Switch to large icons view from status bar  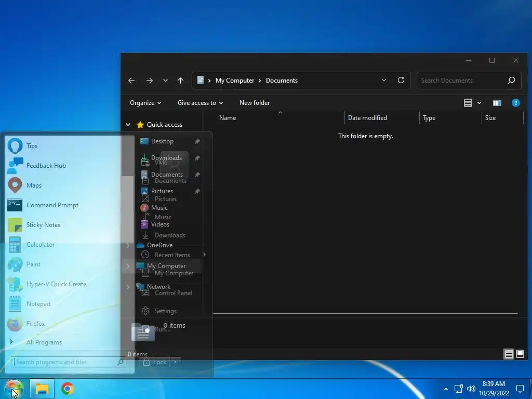pos(520,354)
